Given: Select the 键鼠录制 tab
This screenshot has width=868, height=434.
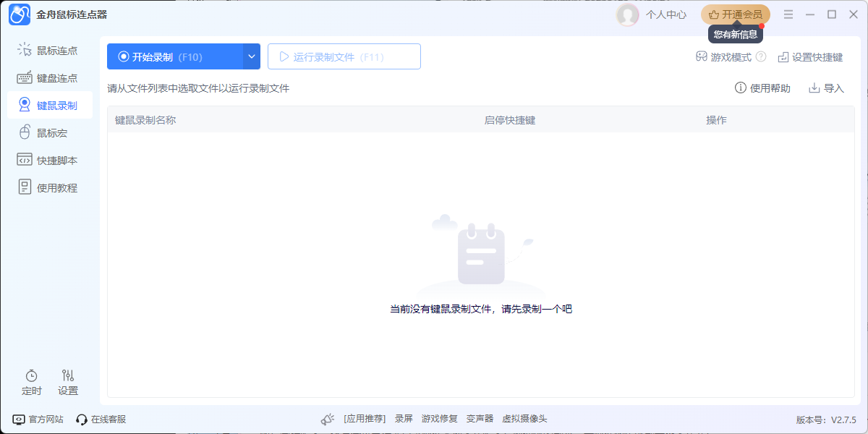Looking at the screenshot, I should (51, 105).
